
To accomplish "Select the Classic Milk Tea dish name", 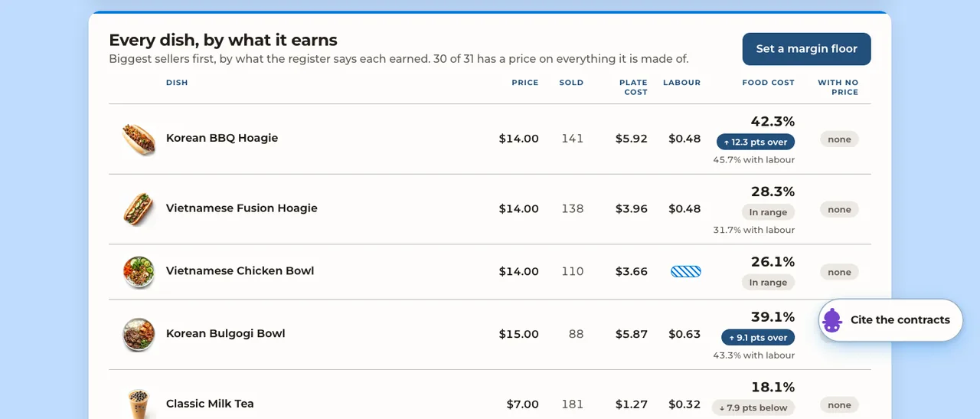I will (x=210, y=404).
